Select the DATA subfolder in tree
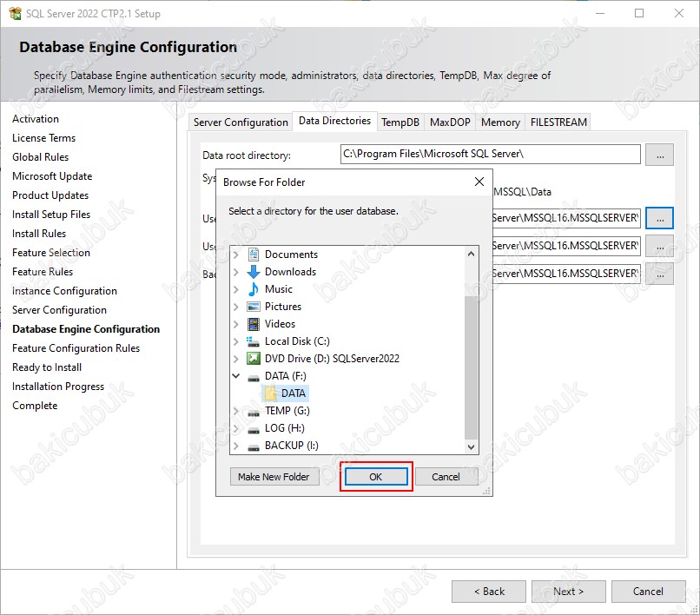 (294, 393)
